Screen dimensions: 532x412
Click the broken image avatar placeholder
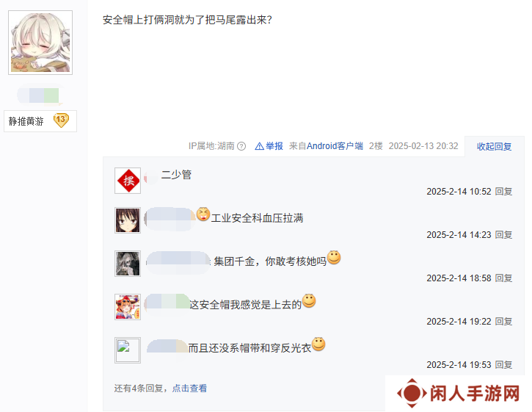[128, 350]
